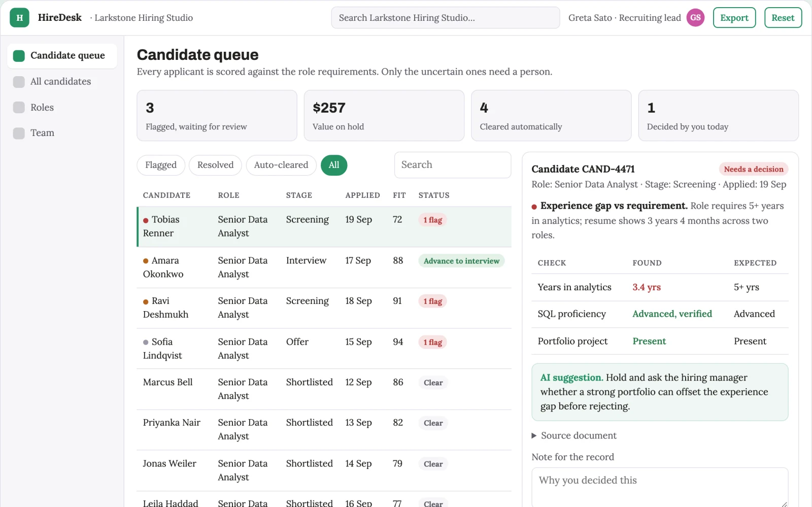The image size is (812, 507).
Task: Click the Clear badge for Priyanka Nair
Action: coord(433,423)
